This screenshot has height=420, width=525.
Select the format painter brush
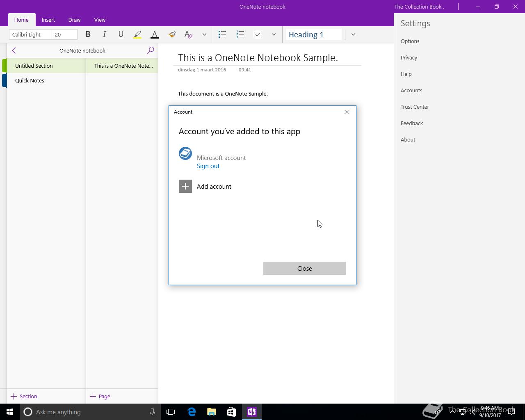172,34
